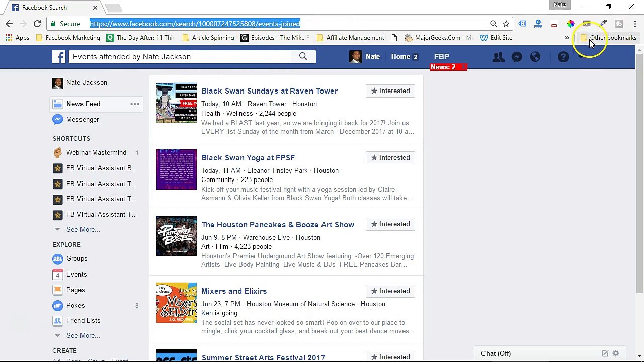
Task: Open the Black Swan Yoga at FPSF link
Action: [x=248, y=158]
